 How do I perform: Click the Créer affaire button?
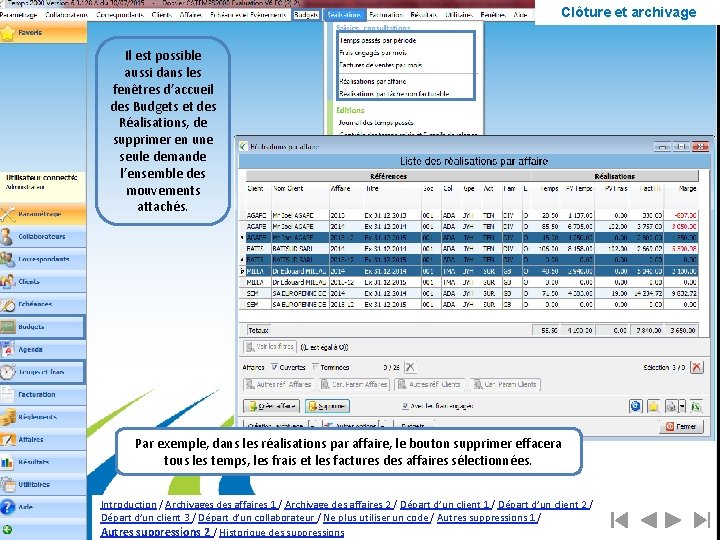click(272, 406)
